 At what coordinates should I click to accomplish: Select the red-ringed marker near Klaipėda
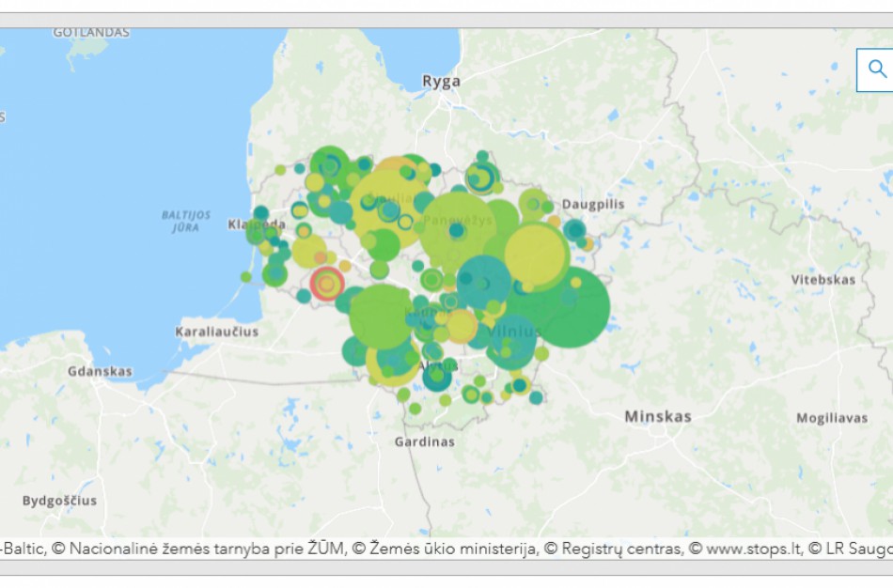(325, 284)
